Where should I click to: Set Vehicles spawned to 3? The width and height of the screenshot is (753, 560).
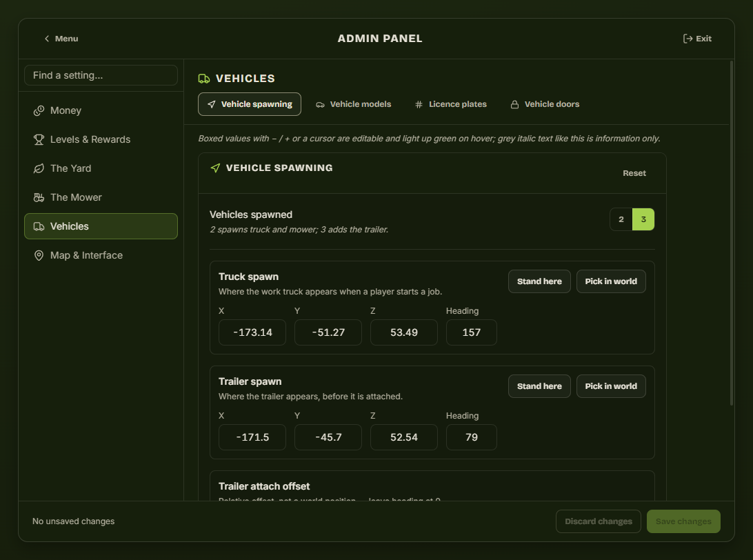[643, 219]
